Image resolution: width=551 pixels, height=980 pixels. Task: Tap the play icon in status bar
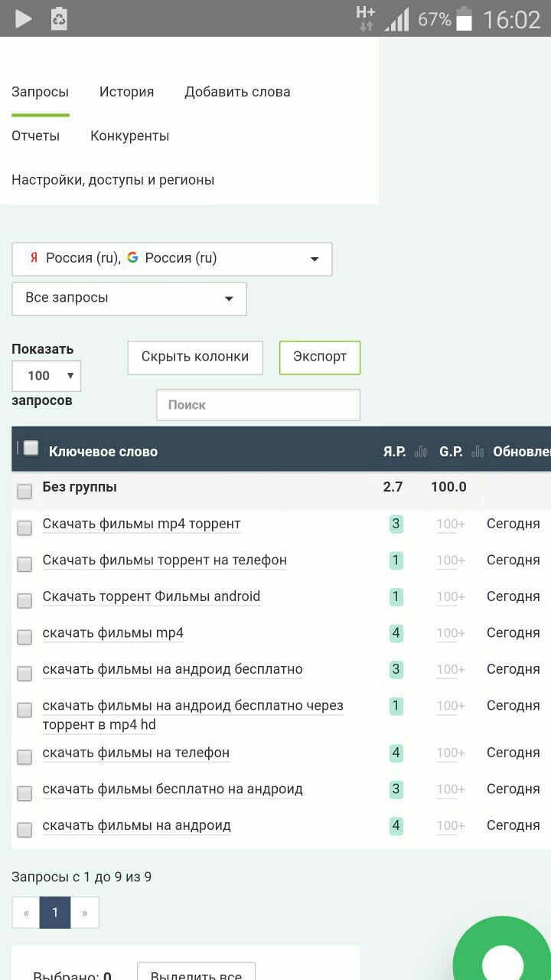24,18
